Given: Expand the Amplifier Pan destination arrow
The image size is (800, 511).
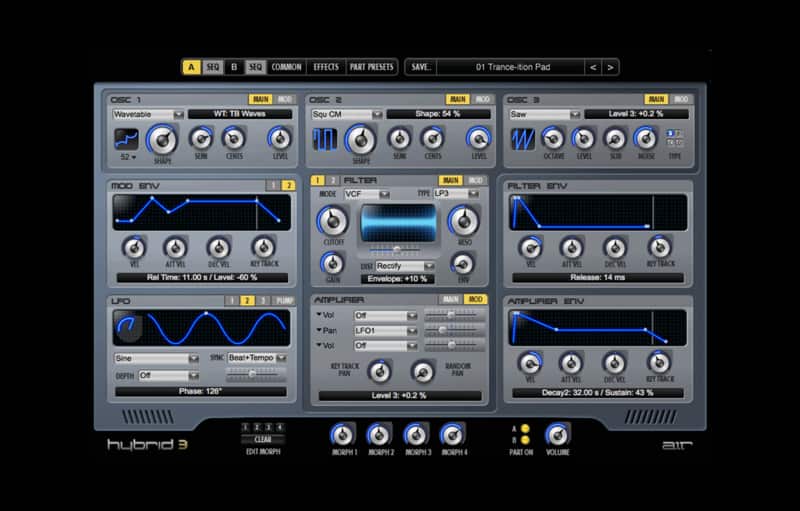Looking at the screenshot, I should pyautogui.click(x=319, y=330).
